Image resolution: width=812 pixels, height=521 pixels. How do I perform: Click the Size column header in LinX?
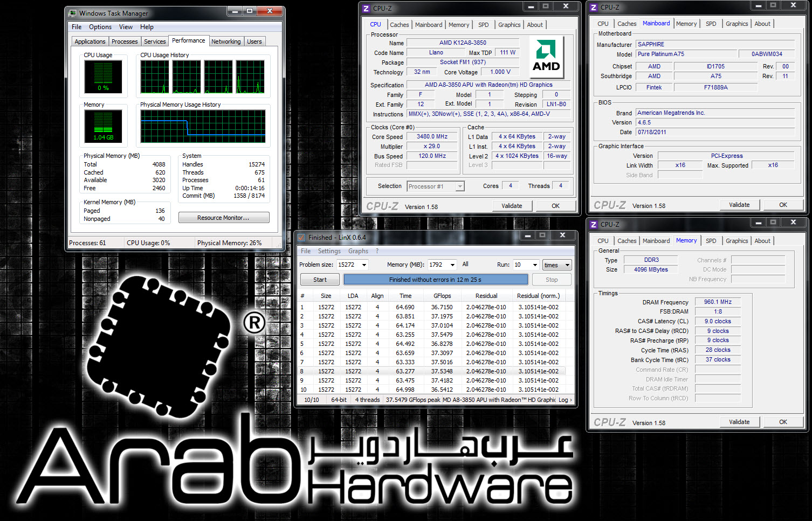point(326,296)
